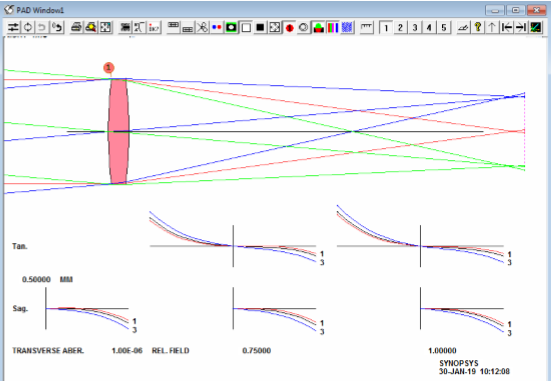This screenshot has height=381, width=551.
Task: Click the red and blue dots color icon
Action: 216,27
